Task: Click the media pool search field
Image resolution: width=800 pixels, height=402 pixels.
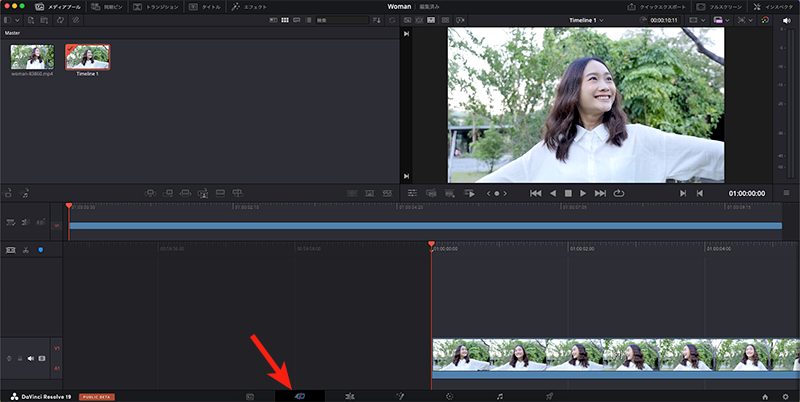Action: pyautogui.click(x=341, y=20)
